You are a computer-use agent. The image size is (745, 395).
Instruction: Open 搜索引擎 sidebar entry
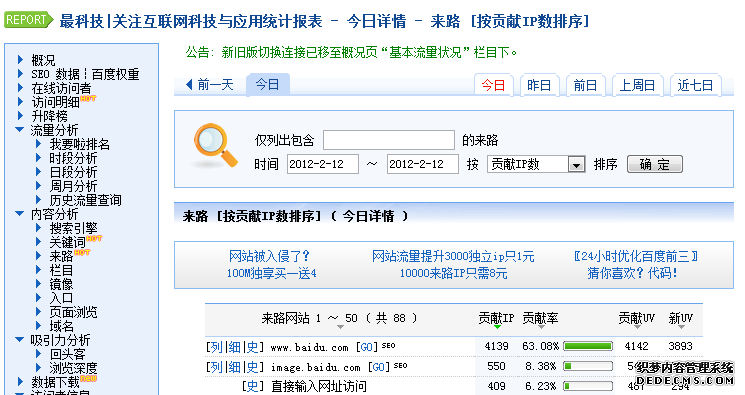[73, 228]
